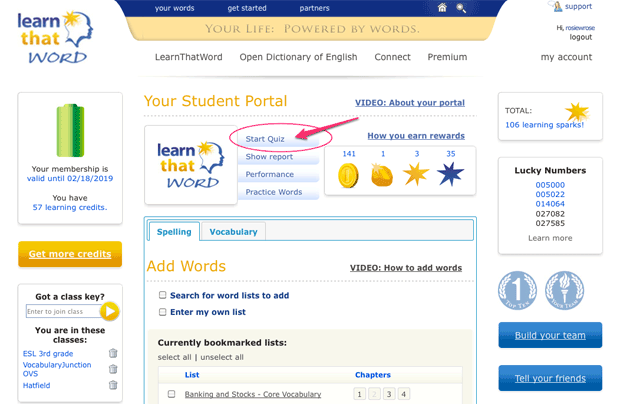Image resolution: width=630 pixels, height=404 pixels.
Task: Click valid until 02/18/2019 link
Action: pos(70,178)
